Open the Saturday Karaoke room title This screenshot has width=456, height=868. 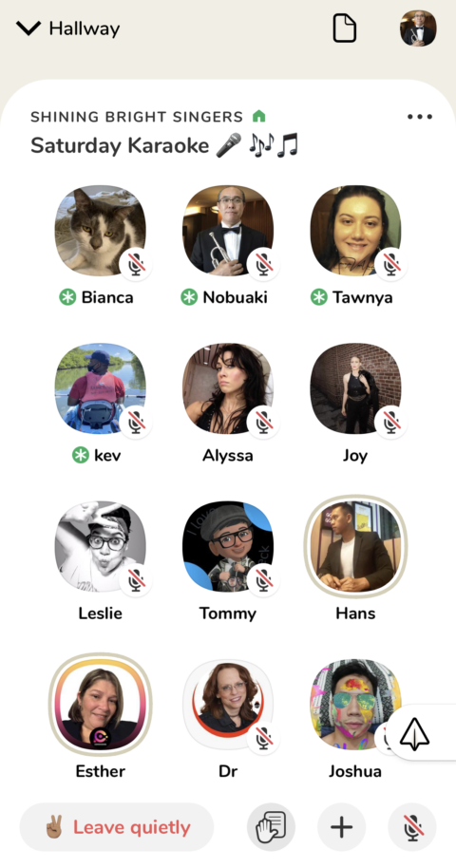pos(164,145)
